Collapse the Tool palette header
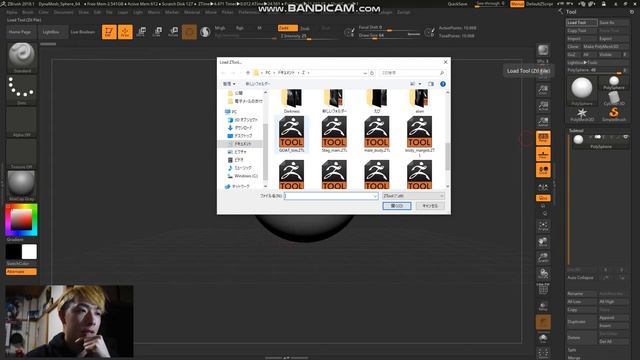This screenshot has width=640, height=360. point(571,12)
